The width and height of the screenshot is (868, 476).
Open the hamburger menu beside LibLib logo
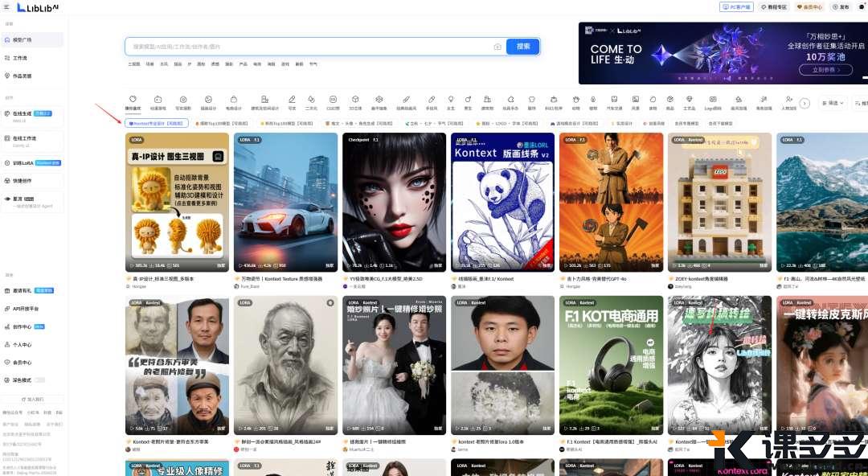(6, 6)
